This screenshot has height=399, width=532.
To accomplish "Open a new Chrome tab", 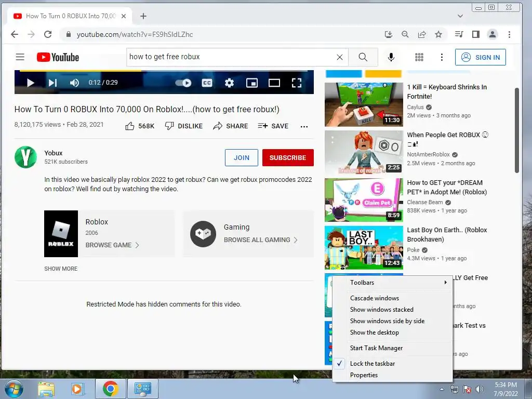I will (143, 16).
